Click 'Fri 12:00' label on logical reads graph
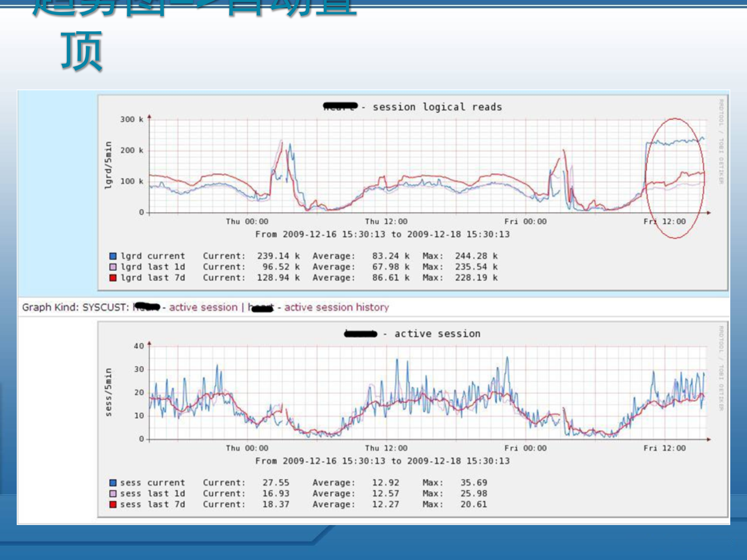This screenshot has width=747, height=560. 665,221
